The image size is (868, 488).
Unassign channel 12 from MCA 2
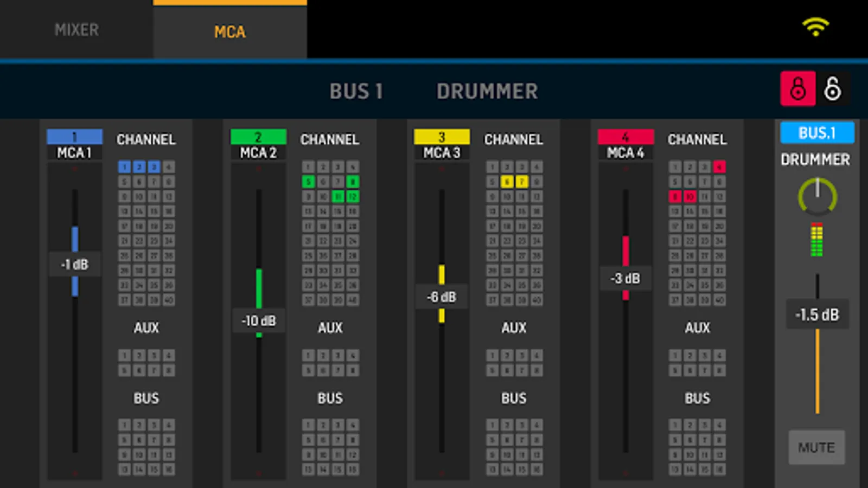point(353,196)
